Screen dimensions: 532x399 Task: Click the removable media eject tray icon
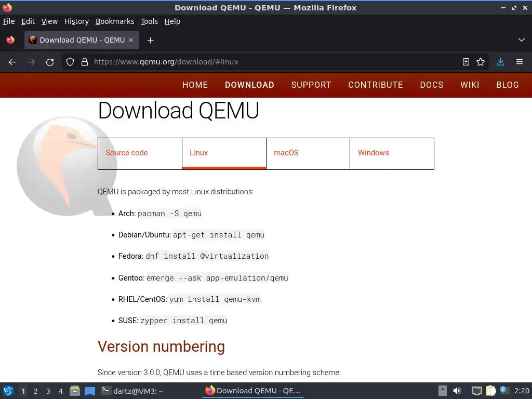pos(443,391)
